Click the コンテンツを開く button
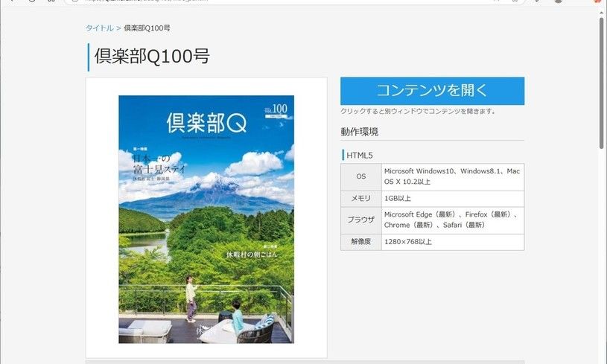This screenshot has width=607, height=364. coord(433,91)
